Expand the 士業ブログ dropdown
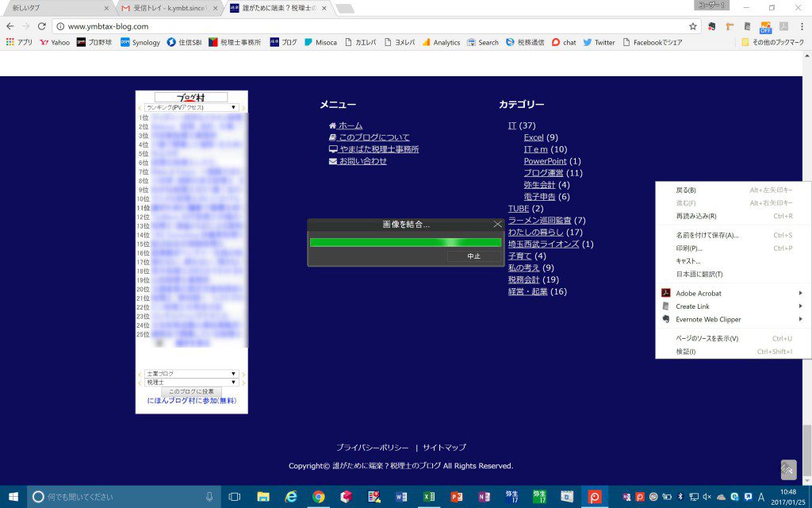This screenshot has height=508, width=812. (190, 373)
